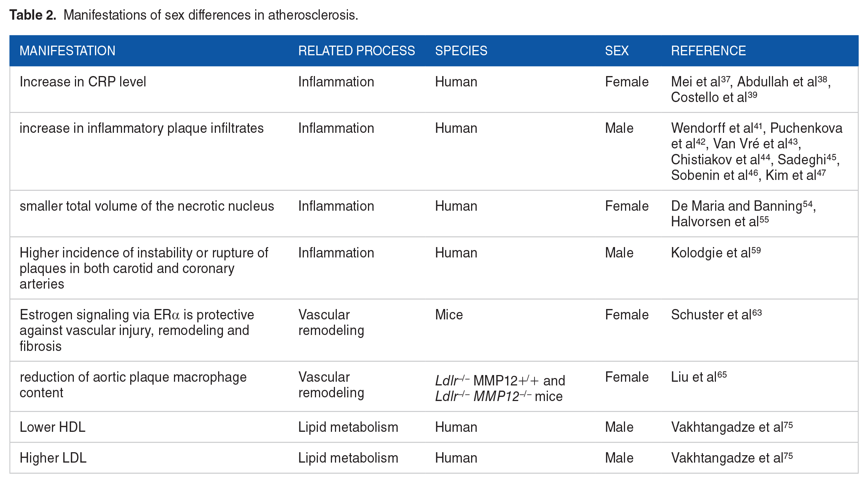Follow the Schuster et al reference 63

click(716, 315)
